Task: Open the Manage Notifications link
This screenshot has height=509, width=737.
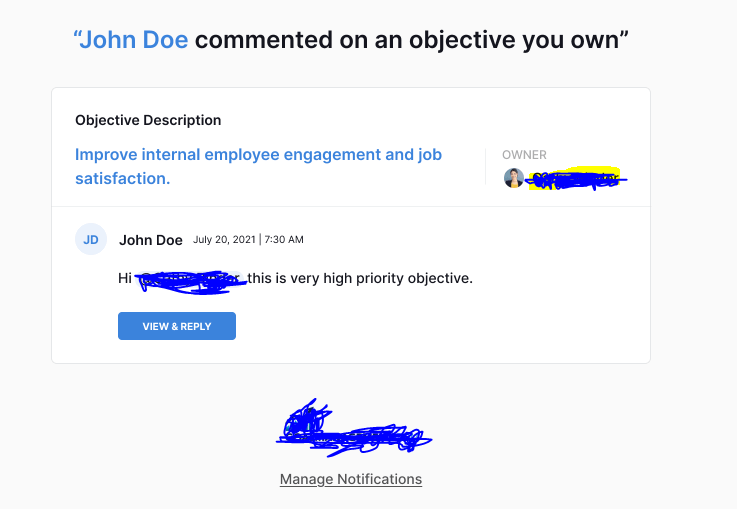Action: coord(351,479)
